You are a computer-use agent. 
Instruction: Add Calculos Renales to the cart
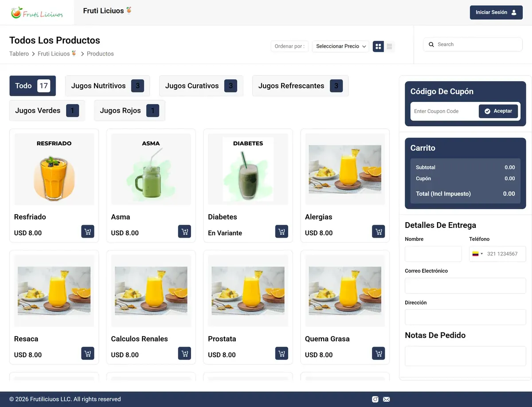click(x=184, y=353)
